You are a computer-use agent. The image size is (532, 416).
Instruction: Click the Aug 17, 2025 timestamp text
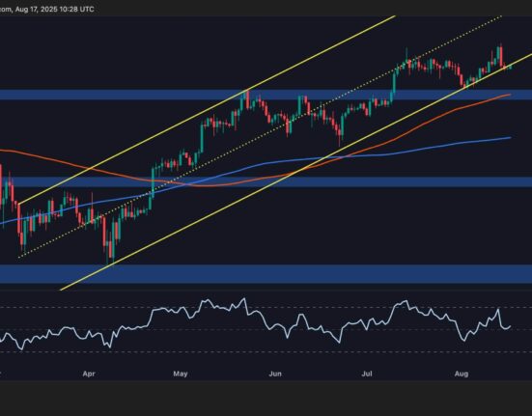click(54, 9)
